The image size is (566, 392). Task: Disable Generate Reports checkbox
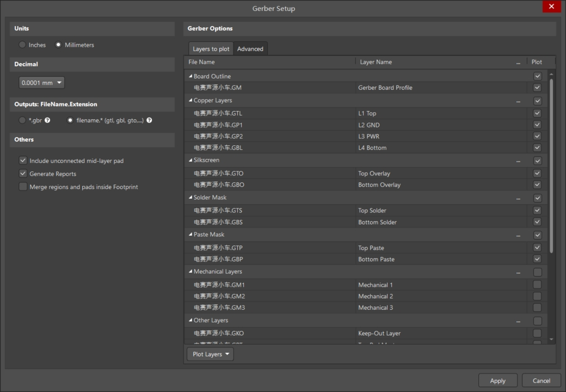[x=23, y=174]
